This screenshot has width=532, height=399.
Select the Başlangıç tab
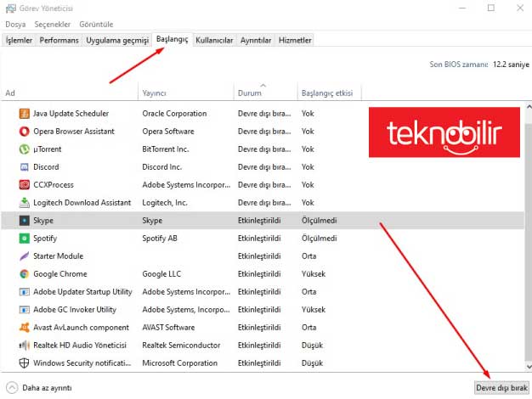[172, 39]
